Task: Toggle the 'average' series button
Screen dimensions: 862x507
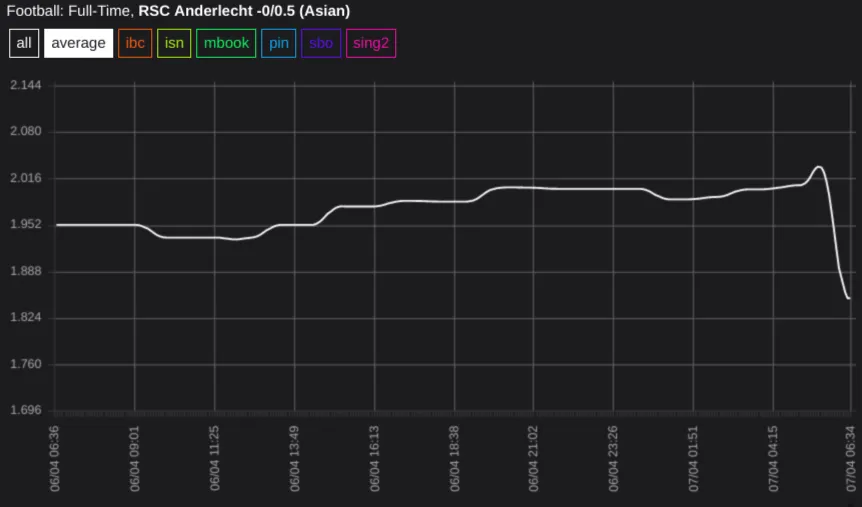Action: pos(78,43)
